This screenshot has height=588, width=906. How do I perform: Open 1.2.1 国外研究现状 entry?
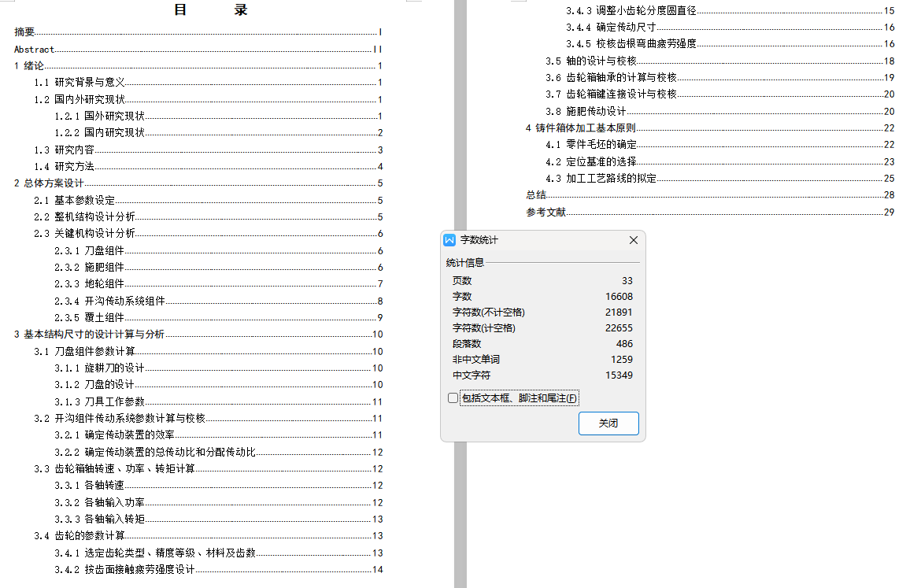pyautogui.click(x=218, y=116)
